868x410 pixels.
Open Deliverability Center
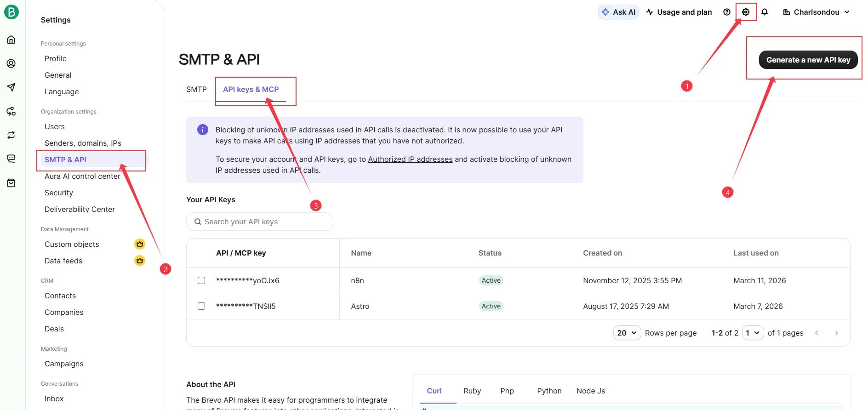pos(80,209)
